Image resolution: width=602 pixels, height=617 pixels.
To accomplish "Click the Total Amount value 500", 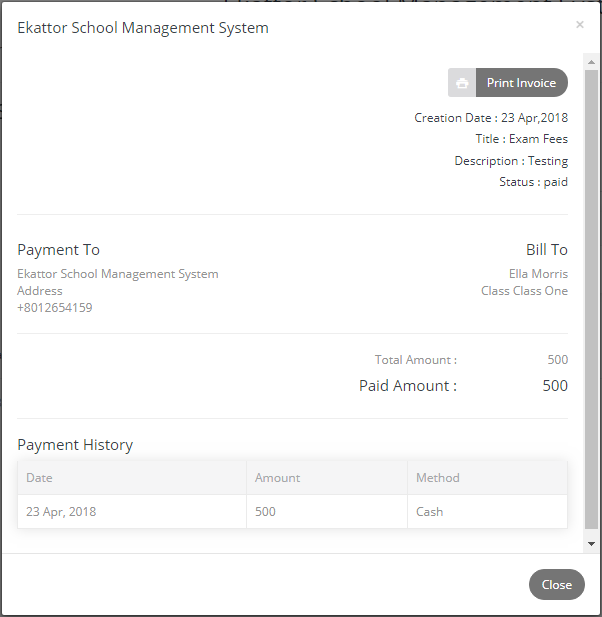I will [x=558, y=360].
